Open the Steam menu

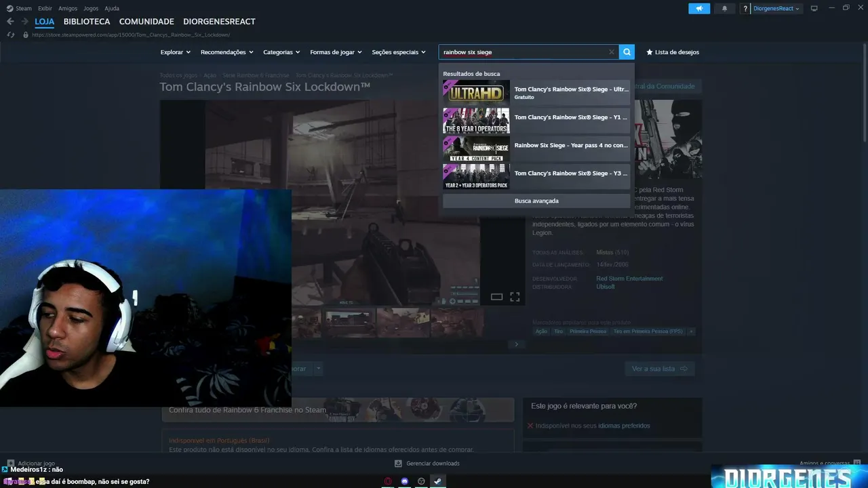click(19, 8)
